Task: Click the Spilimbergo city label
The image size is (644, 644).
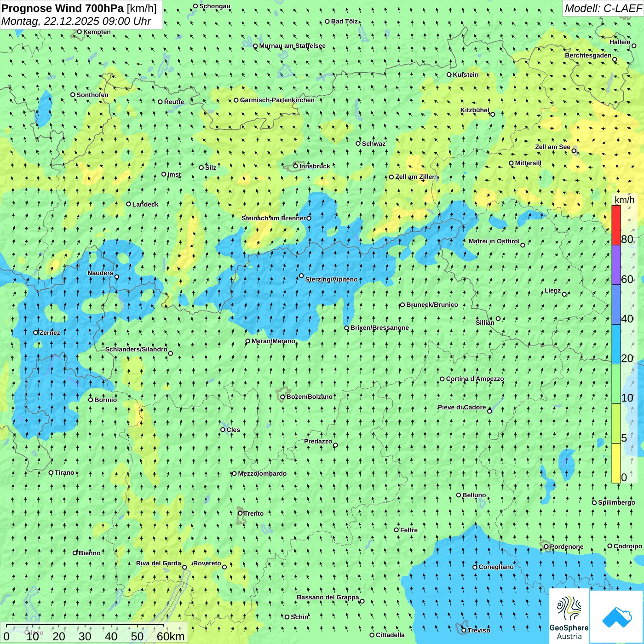Action: click(616, 502)
